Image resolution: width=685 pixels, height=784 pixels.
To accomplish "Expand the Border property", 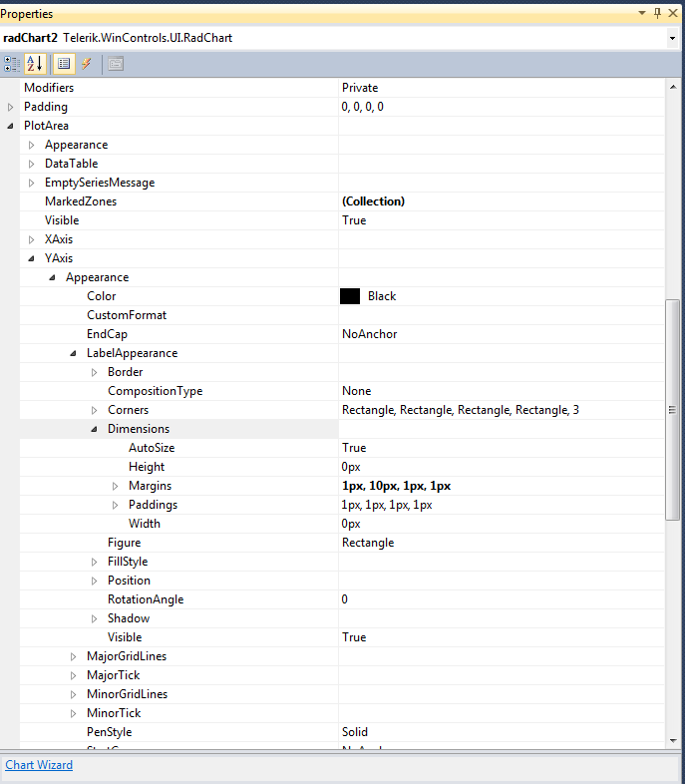I will point(95,372).
